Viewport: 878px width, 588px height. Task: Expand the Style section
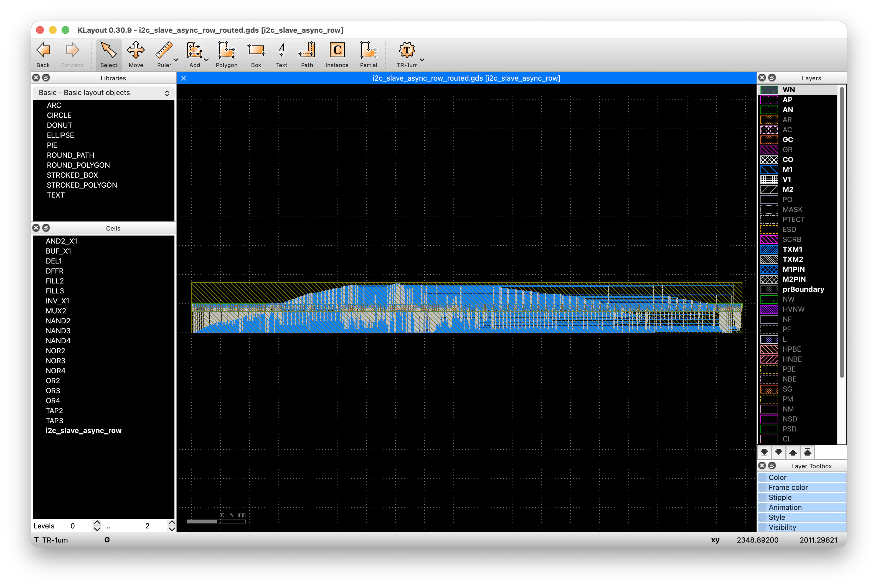pyautogui.click(x=802, y=517)
